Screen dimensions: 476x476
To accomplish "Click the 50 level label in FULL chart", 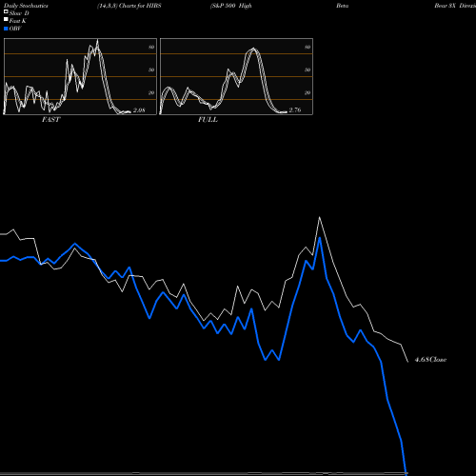I will 307,69.
